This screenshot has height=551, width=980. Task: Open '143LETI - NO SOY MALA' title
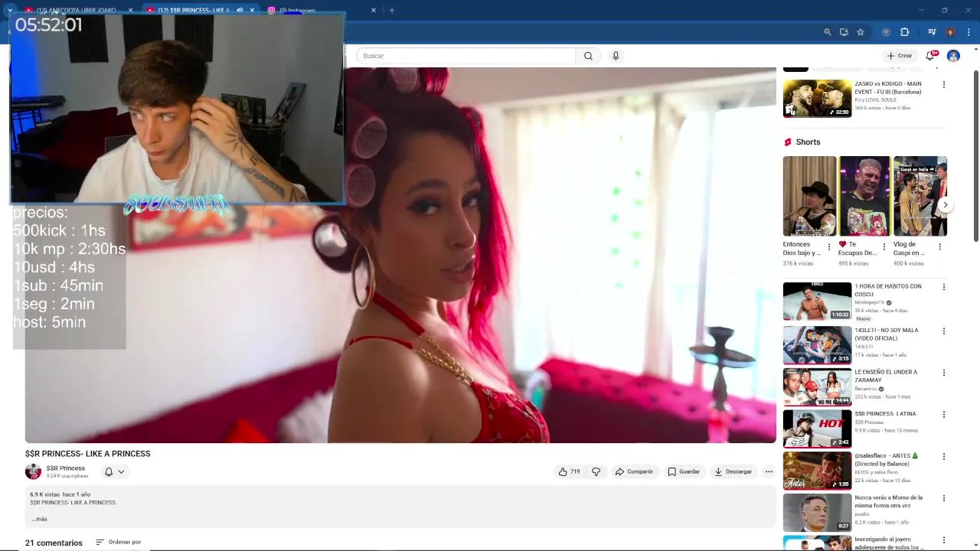pyautogui.click(x=886, y=334)
